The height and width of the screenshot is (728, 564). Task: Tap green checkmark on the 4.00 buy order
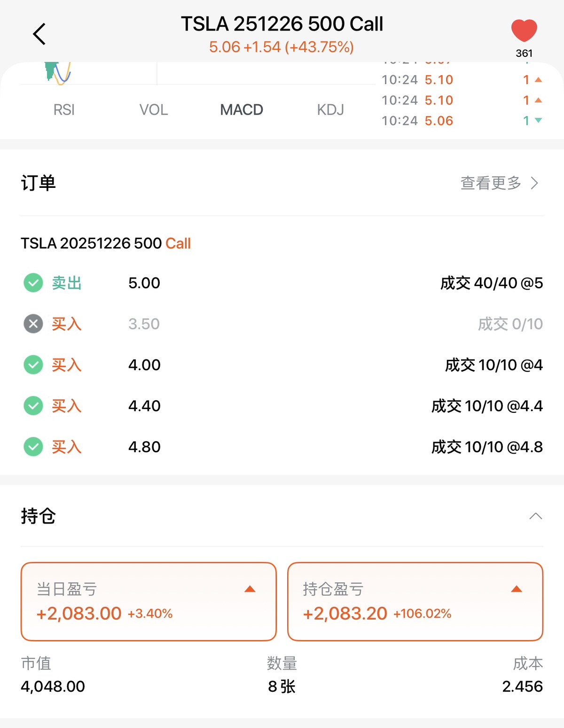click(x=33, y=364)
